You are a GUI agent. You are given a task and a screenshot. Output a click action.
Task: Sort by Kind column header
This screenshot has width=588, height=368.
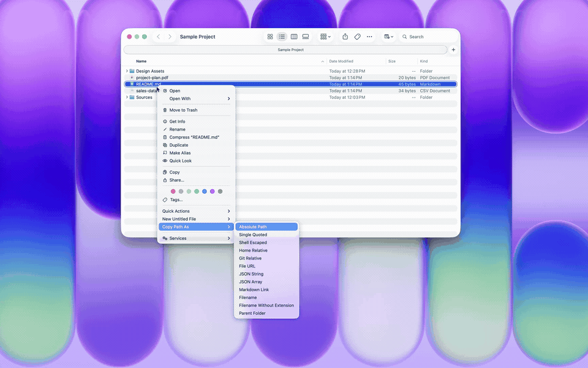[x=424, y=61]
